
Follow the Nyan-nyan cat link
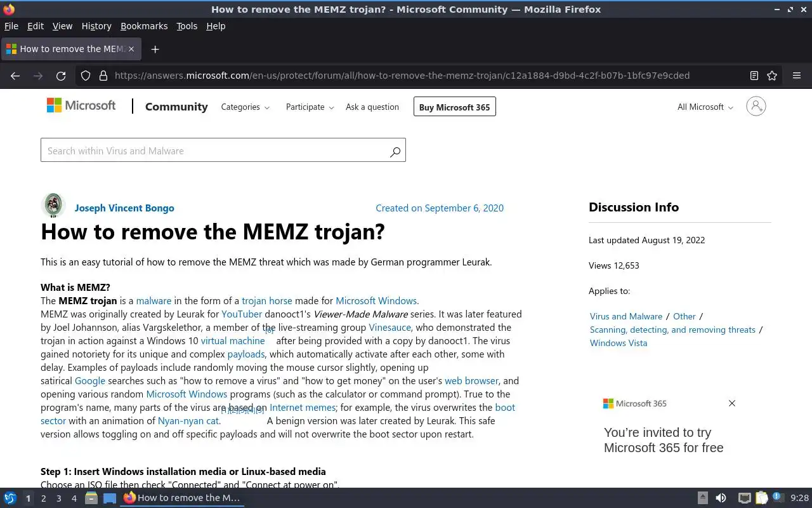coord(188,420)
